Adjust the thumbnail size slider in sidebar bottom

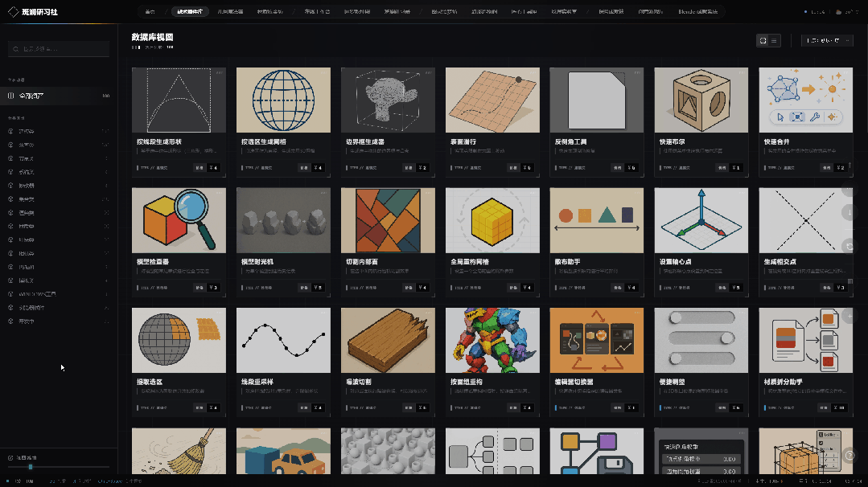(59, 467)
